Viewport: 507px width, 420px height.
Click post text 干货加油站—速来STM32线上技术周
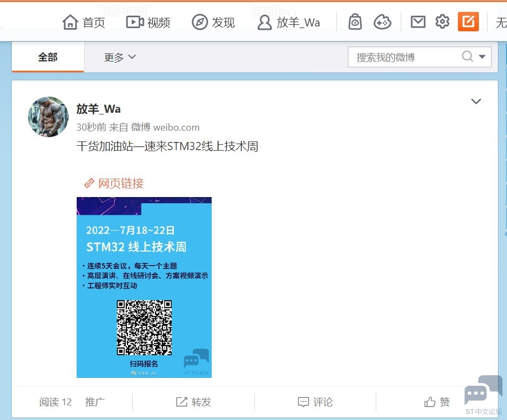(167, 146)
